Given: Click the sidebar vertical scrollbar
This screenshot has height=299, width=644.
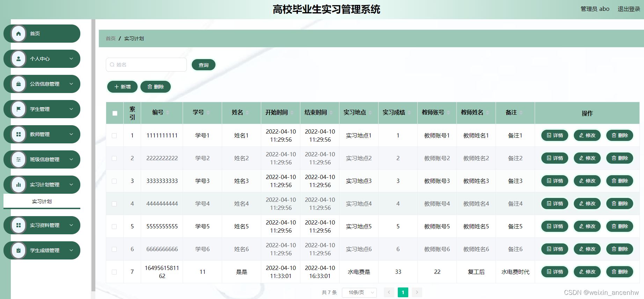Looking at the screenshot, I should click(93, 155).
